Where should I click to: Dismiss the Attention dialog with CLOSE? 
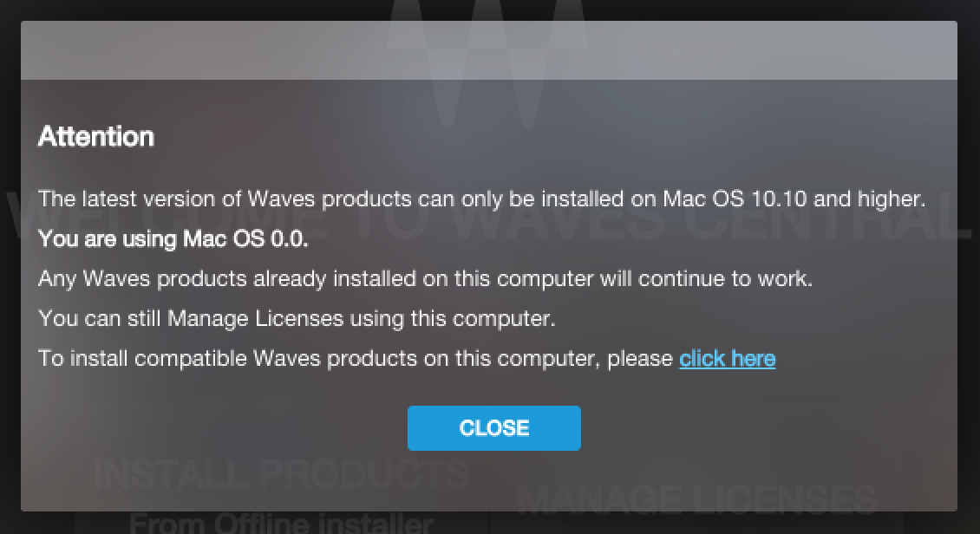(493, 428)
